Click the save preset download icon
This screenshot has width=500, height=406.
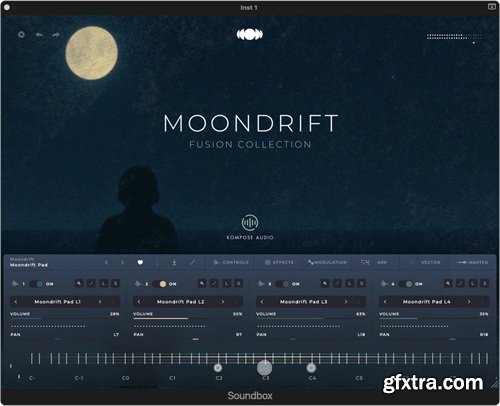(x=174, y=262)
